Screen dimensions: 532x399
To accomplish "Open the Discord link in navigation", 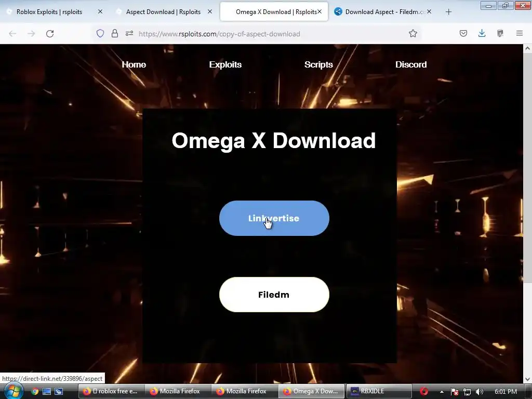I will click(x=411, y=64).
